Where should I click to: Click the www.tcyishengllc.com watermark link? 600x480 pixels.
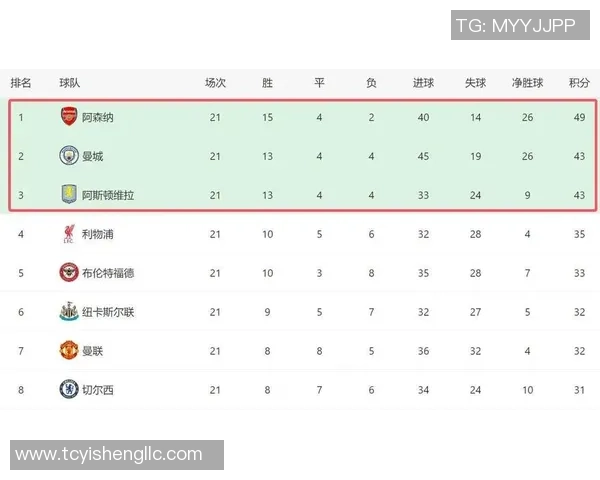(110, 455)
